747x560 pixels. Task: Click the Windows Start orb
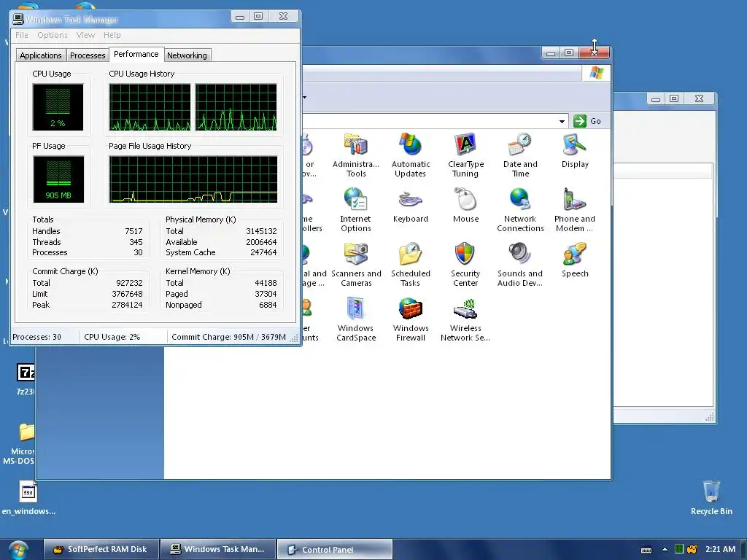18,550
